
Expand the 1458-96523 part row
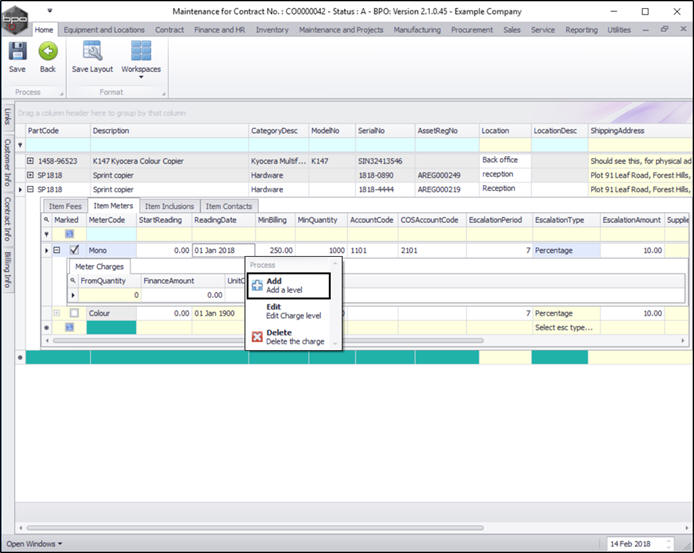click(31, 161)
